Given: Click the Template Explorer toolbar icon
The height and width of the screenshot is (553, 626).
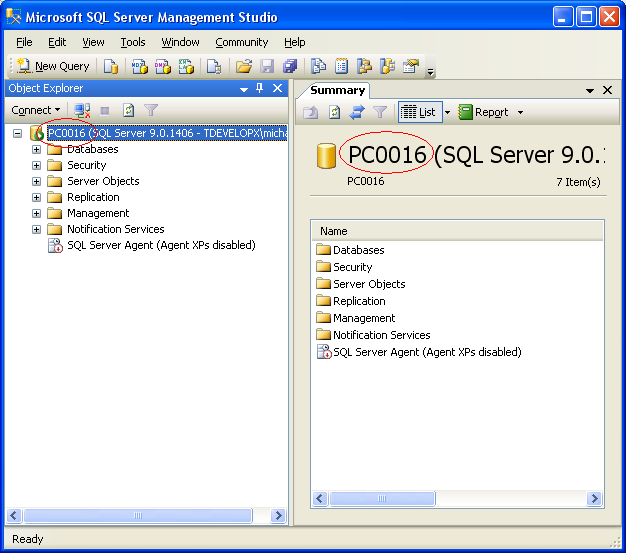Looking at the screenshot, I should click(x=387, y=66).
